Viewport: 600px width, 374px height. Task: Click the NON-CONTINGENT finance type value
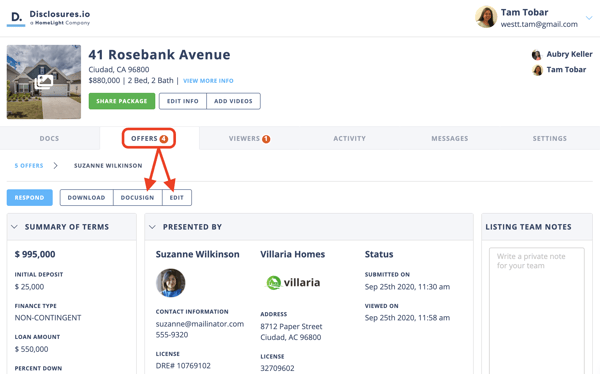tap(48, 318)
